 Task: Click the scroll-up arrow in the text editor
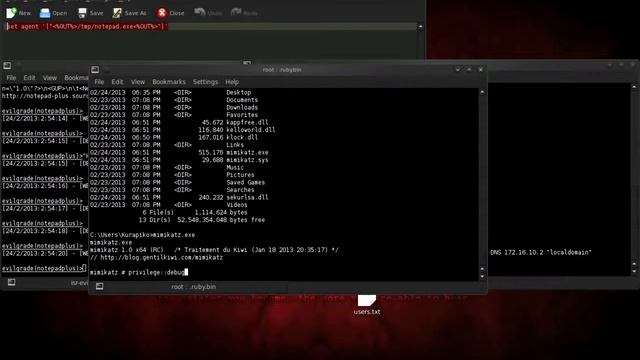[x=420, y=27]
